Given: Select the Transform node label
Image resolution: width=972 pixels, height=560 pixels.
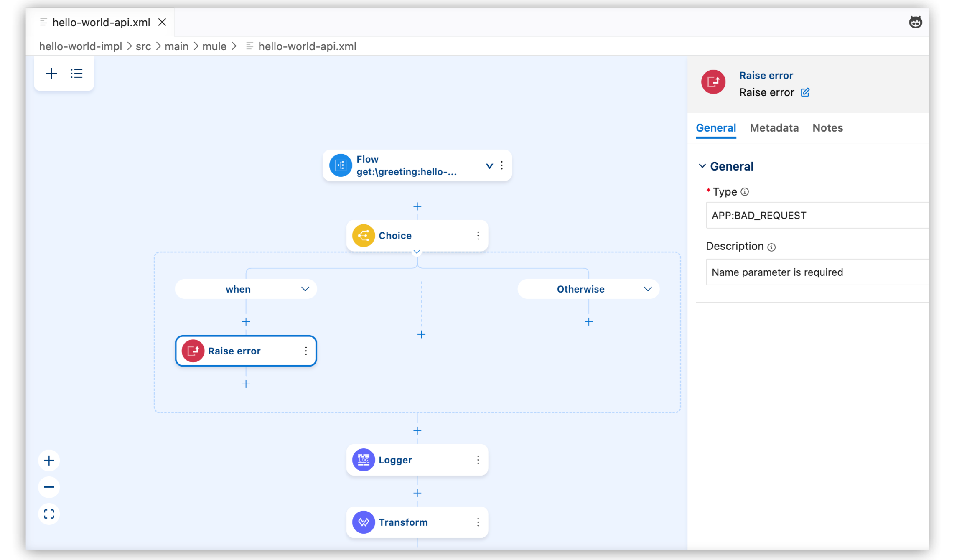Looking at the screenshot, I should (403, 522).
